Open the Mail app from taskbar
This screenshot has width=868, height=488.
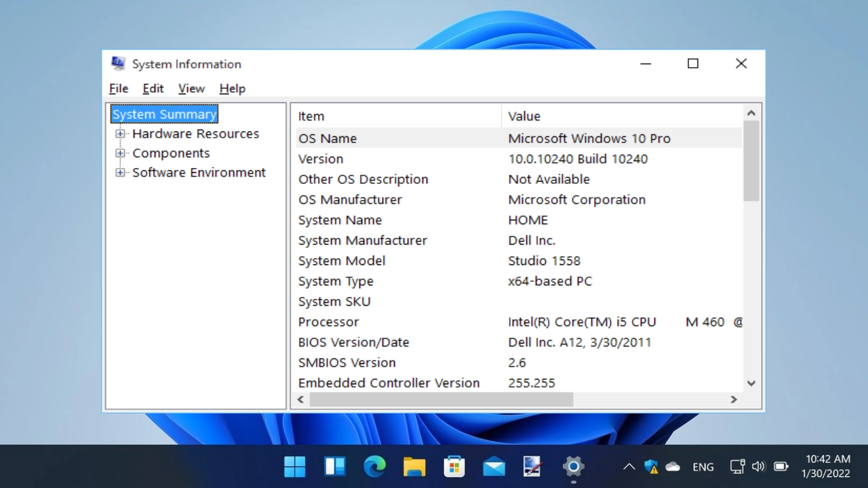tap(494, 466)
